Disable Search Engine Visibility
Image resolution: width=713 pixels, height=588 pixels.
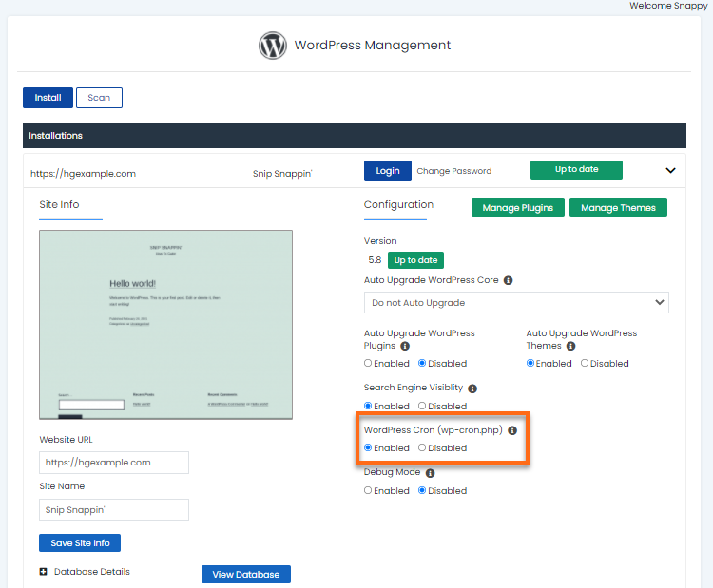pos(422,406)
